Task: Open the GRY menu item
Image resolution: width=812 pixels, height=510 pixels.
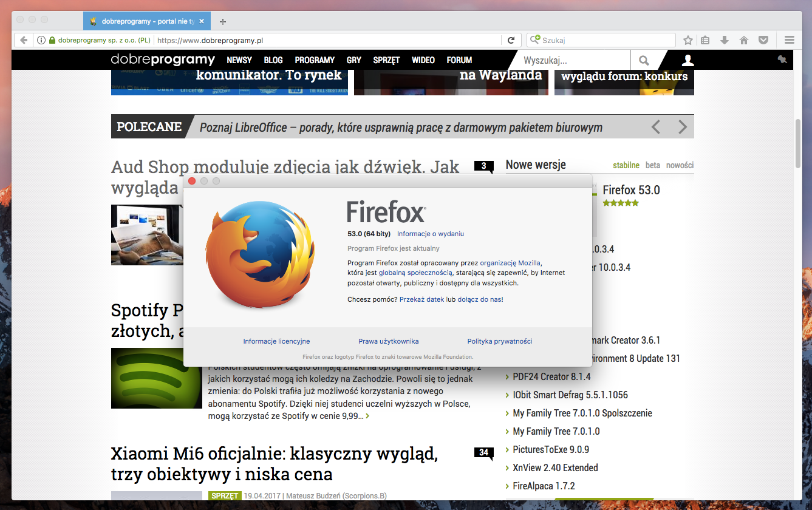Action: (354, 60)
